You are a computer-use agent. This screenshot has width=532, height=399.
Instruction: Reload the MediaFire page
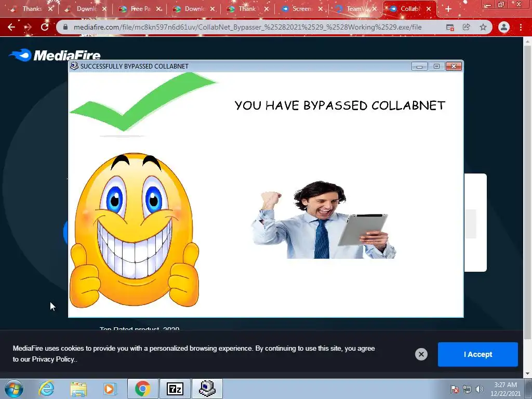(45, 27)
